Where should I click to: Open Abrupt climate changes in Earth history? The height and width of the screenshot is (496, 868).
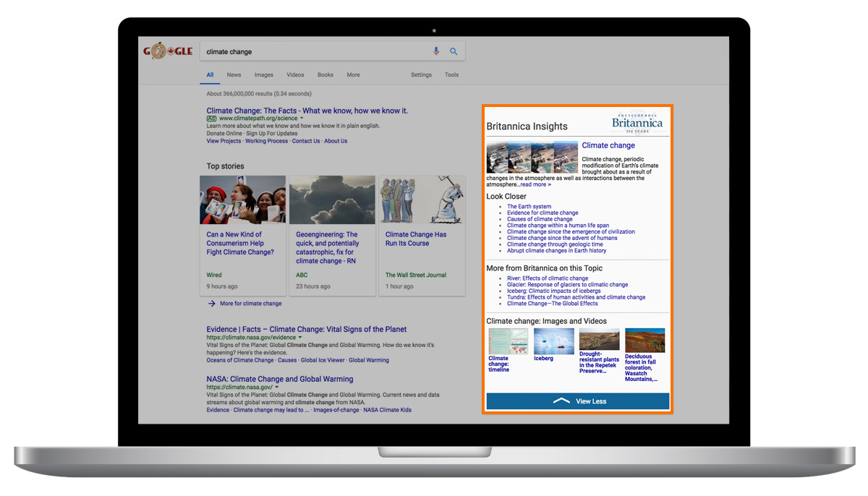click(557, 251)
